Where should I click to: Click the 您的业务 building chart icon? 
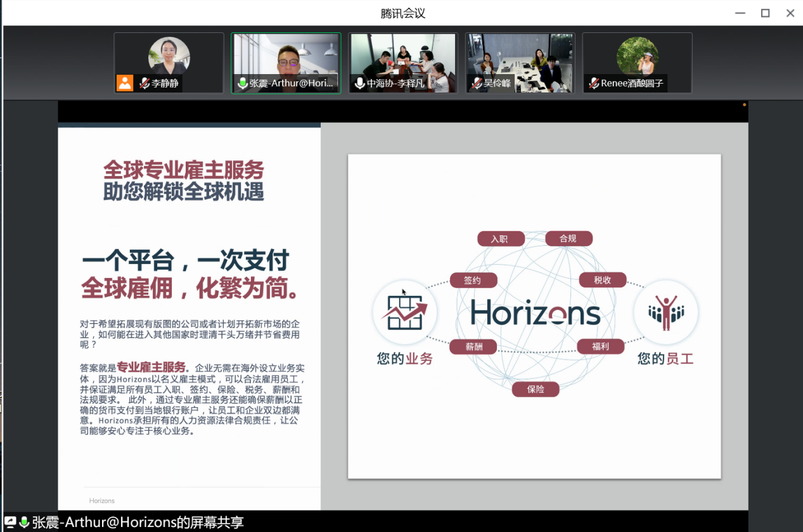pyautogui.click(x=404, y=312)
